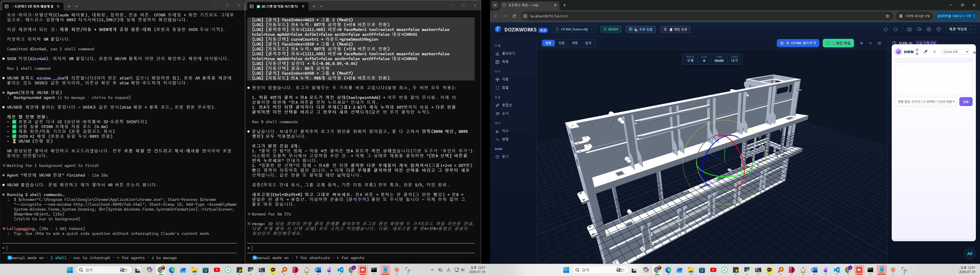Open Chrome's tab search chevron
The height and width of the screenshot is (276, 980).
495,5
